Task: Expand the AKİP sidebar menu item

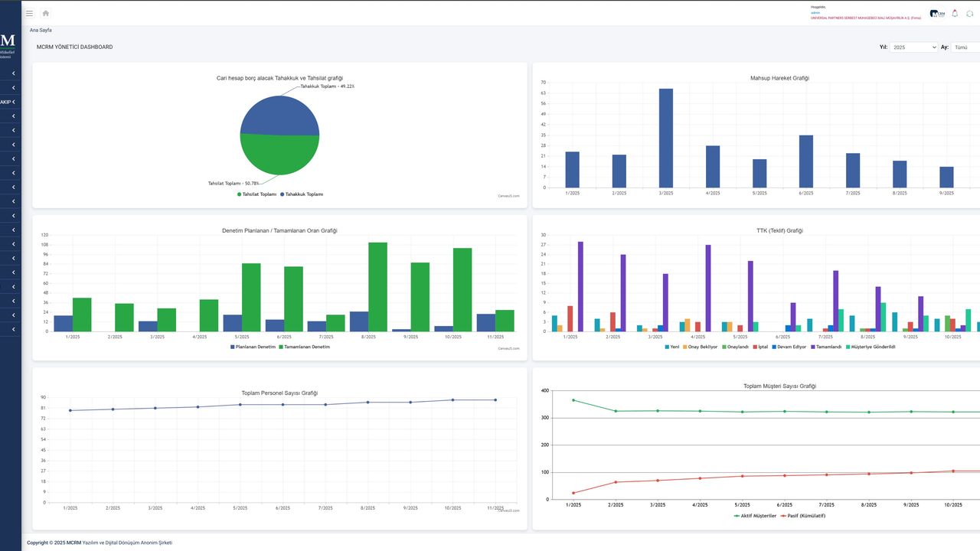Action: coord(9,102)
